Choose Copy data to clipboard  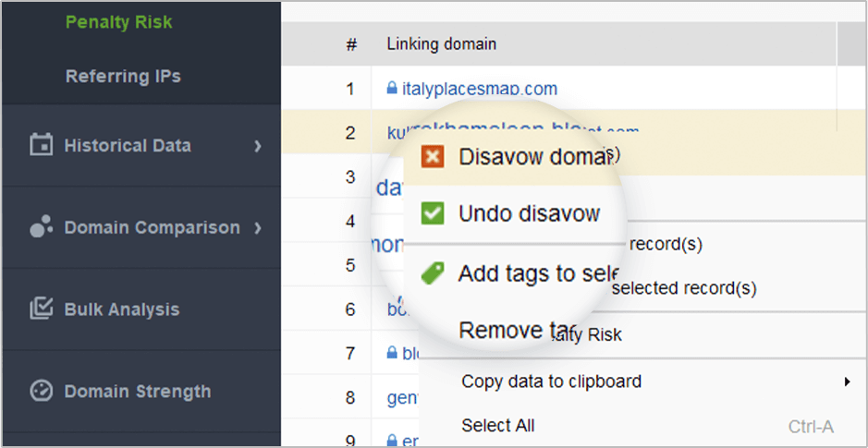[551, 381]
